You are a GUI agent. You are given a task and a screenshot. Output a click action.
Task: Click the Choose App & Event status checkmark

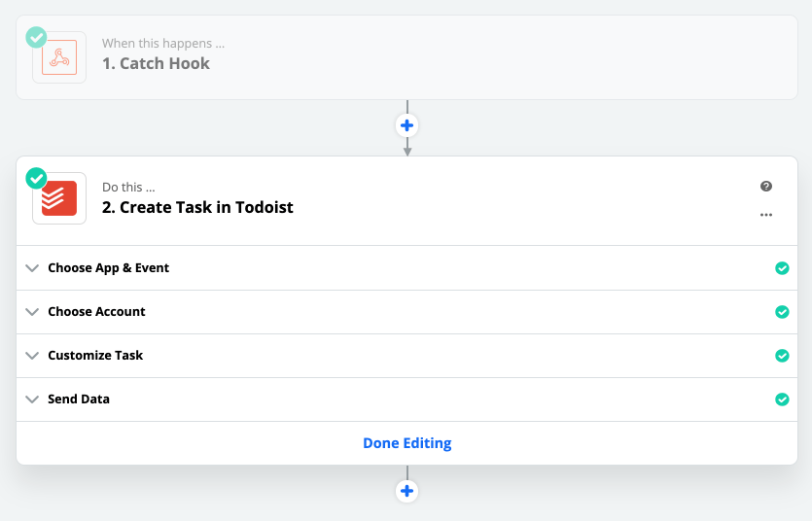tap(782, 268)
